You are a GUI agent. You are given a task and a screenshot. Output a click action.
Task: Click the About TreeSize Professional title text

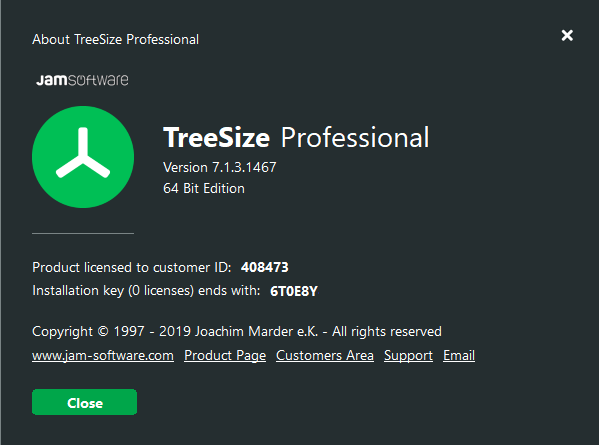[115, 39]
